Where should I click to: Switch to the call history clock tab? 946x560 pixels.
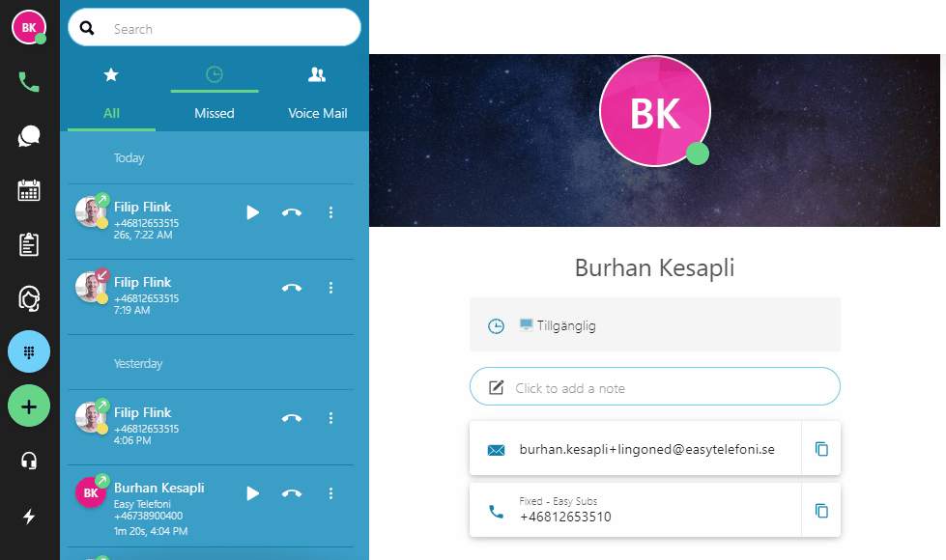tap(215, 74)
